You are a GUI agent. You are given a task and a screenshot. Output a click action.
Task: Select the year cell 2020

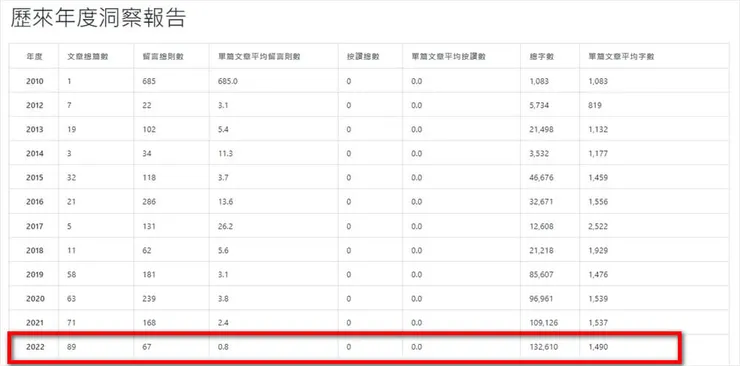34,299
